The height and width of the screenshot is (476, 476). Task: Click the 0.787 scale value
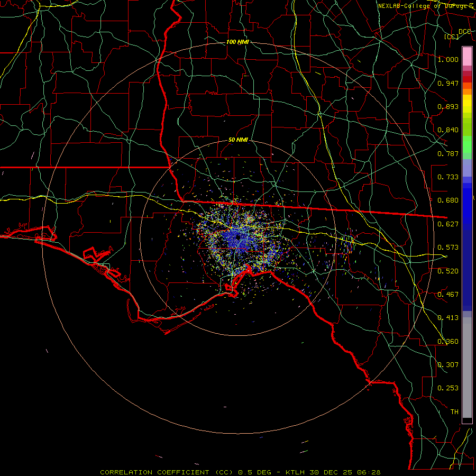(448, 153)
